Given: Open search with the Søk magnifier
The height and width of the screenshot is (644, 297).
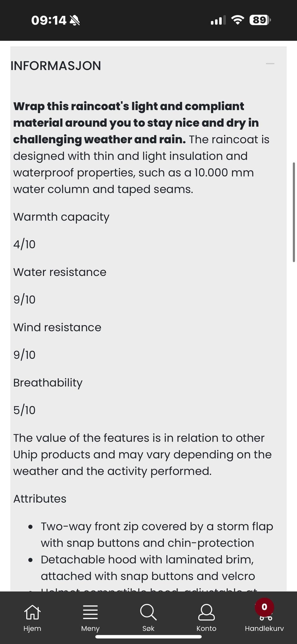Looking at the screenshot, I should coord(148,617).
